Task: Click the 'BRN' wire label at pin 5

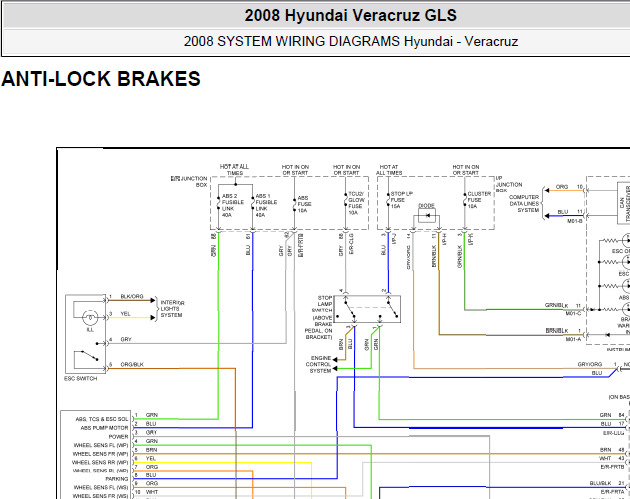Action: tap(151, 450)
